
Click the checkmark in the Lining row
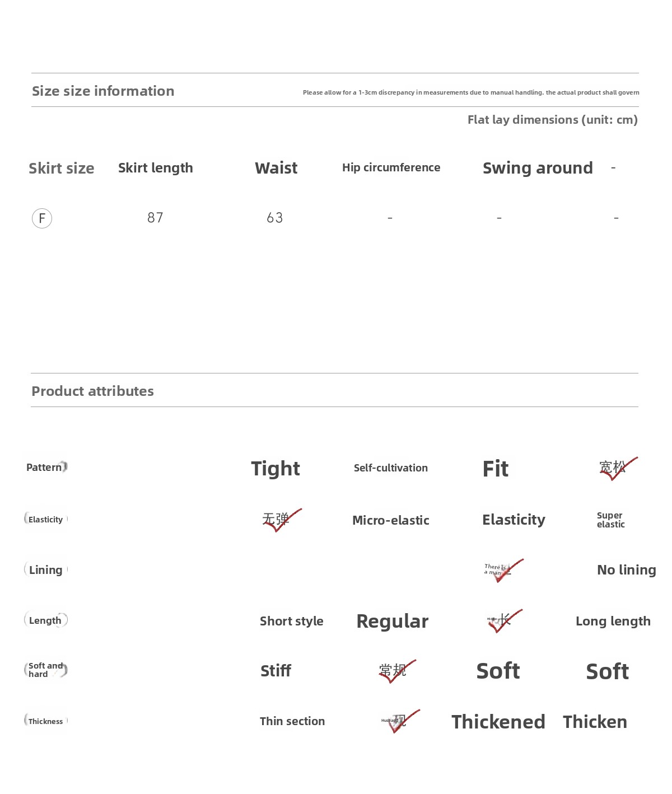[x=503, y=570]
